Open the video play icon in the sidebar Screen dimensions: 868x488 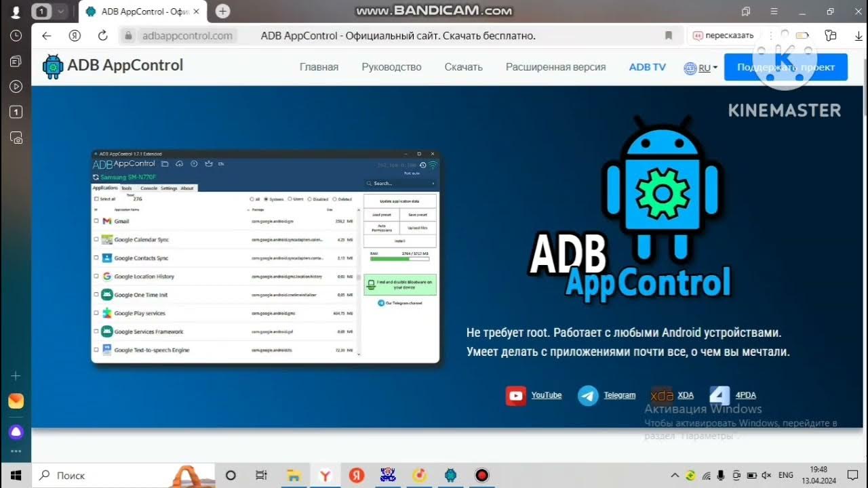click(x=16, y=87)
